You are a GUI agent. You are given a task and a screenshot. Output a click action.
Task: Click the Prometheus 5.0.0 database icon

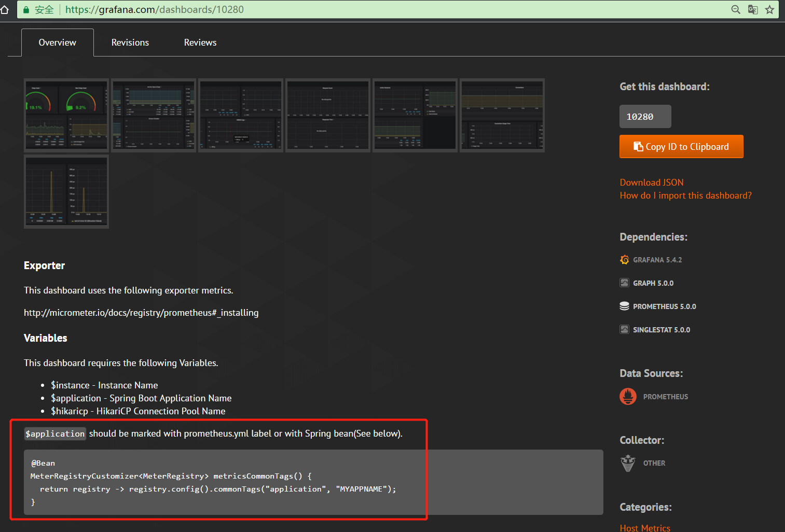[625, 306]
